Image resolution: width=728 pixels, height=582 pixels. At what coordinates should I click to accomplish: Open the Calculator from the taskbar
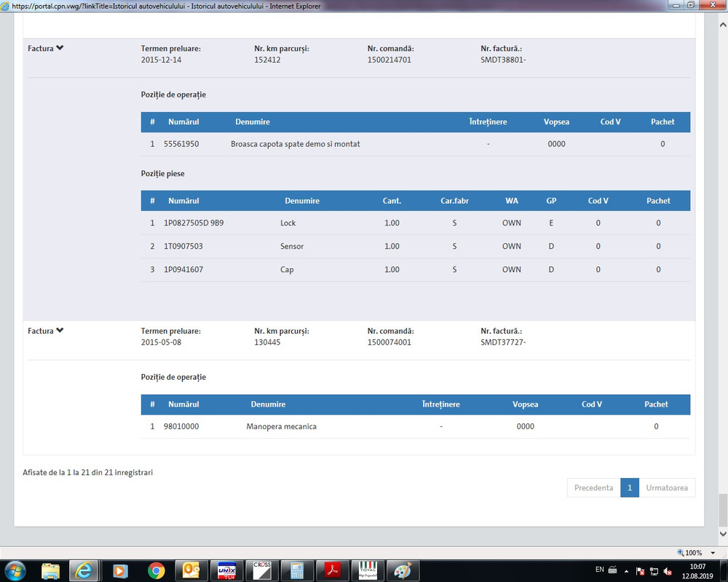click(x=297, y=570)
